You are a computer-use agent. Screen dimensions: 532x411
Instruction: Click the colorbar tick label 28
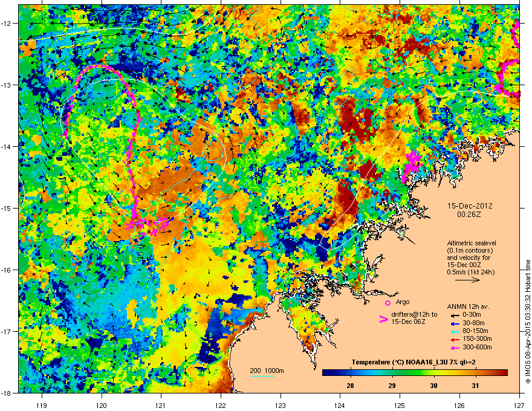click(x=350, y=386)
